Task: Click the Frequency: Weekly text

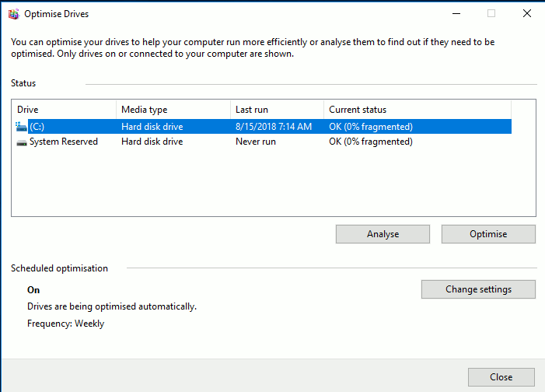Action: pyautogui.click(x=65, y=324)
